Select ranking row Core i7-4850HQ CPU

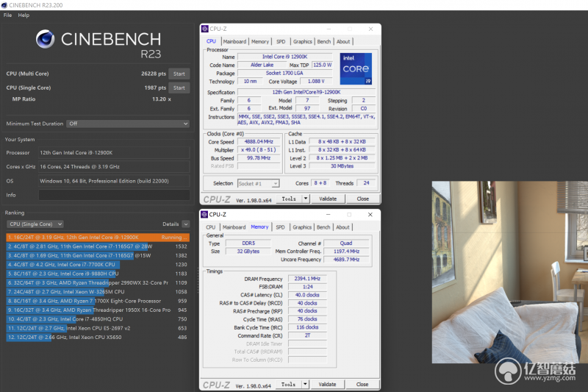98,319
